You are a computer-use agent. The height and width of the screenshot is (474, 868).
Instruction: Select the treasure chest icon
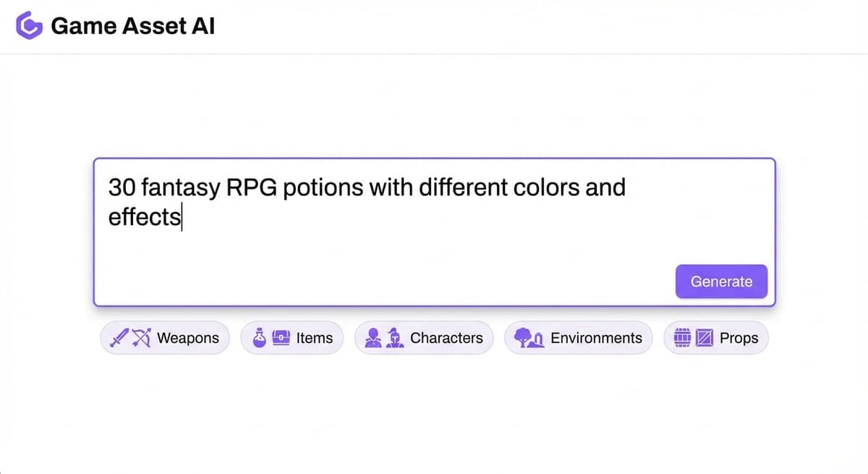point(280,338)
